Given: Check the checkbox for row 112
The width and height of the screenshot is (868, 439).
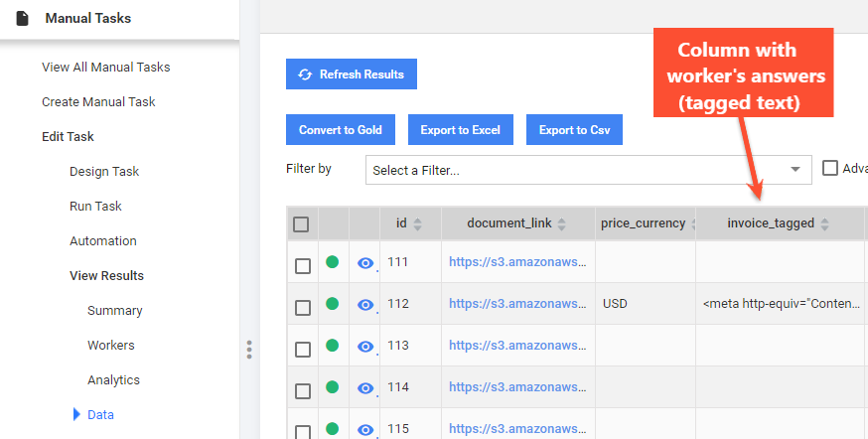Looking at the screenshot, I should pyautogui.click(x=303, y=308).
